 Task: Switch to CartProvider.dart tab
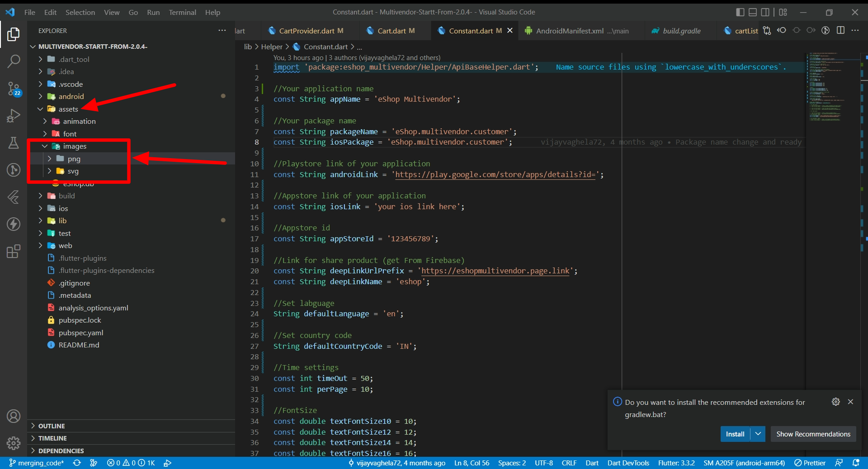(306, 31)
